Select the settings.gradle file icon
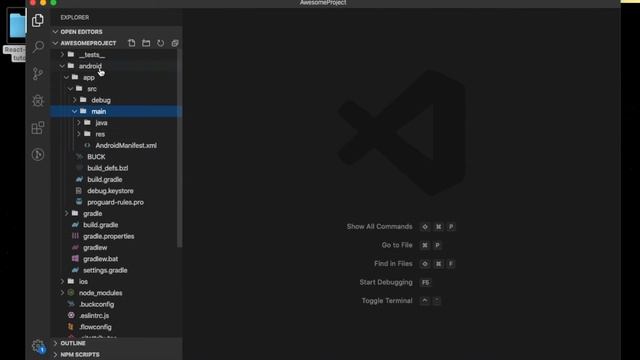The height and width of the screenshot is (360, 640). click(x=75, y=270)
